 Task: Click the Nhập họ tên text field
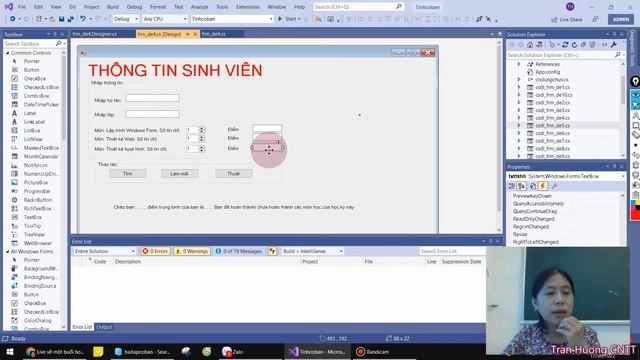[152, 98]
